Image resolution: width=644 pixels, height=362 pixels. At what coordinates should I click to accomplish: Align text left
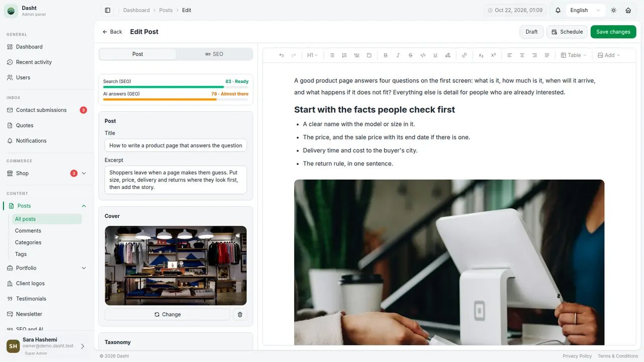pos(510,55)
